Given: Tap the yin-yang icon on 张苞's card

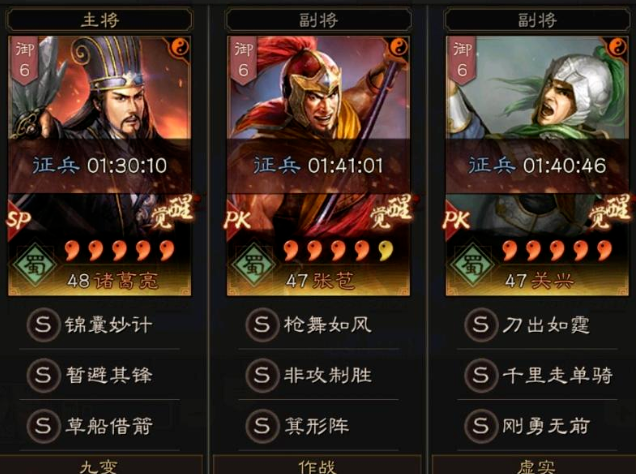Looking at the screenshot, I should click(x=398, y=48).
